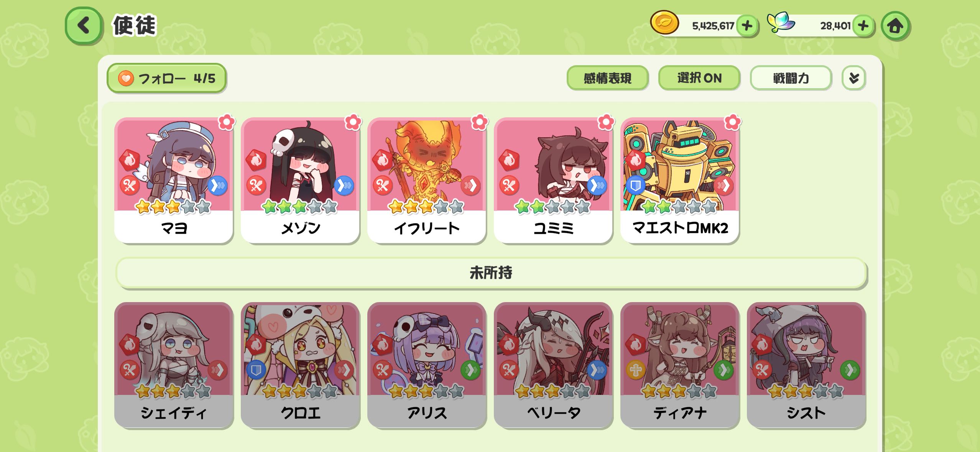Toggle the flower favorite badge on ユミミ
This screenshot has height=452, width=980.
click(606, 122)
